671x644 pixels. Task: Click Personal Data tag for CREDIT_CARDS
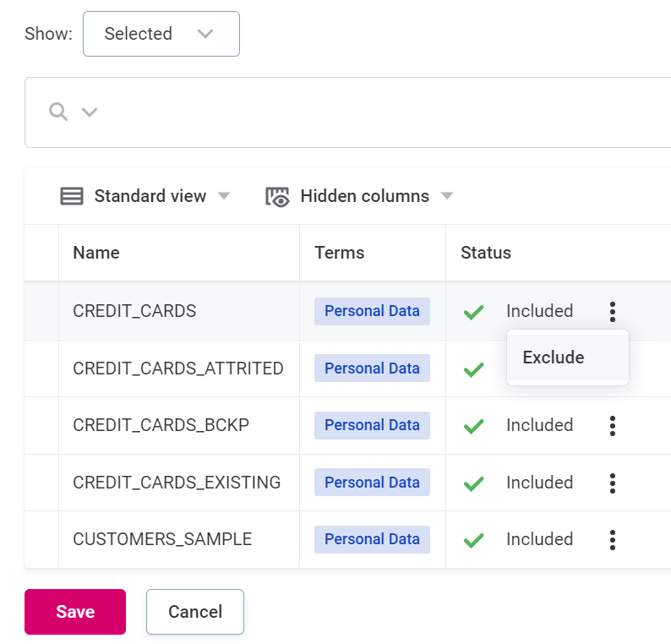click(372, 311)
